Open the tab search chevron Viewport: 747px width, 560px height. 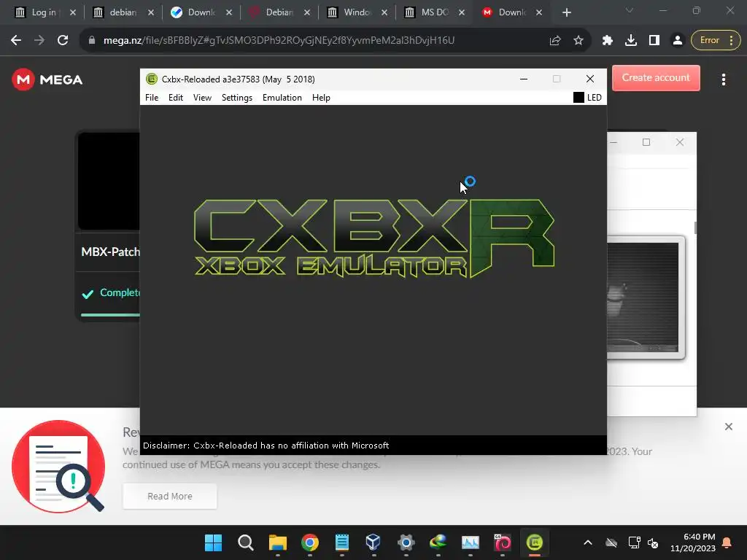[x=629, y=10]
